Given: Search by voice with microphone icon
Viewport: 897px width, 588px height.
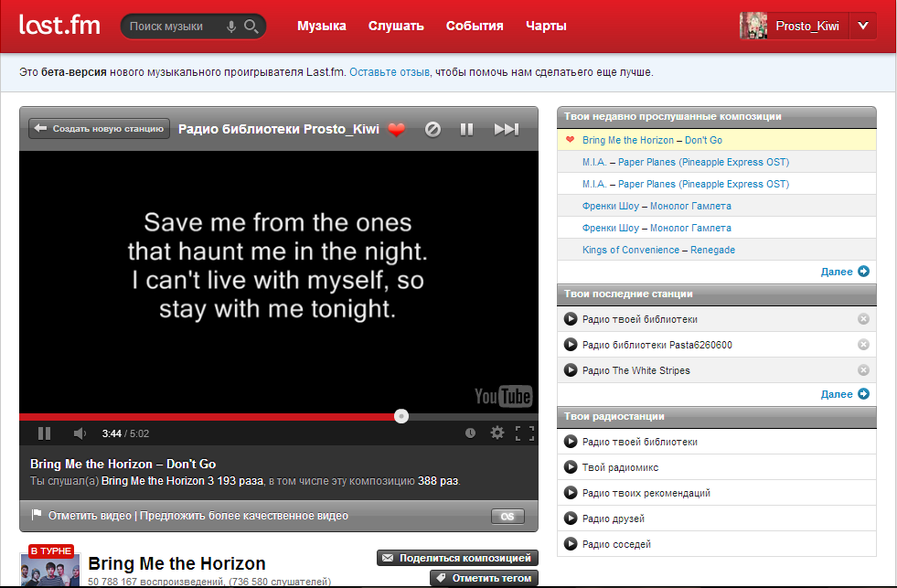Looking at the screenshot, I should pos(231,27).
